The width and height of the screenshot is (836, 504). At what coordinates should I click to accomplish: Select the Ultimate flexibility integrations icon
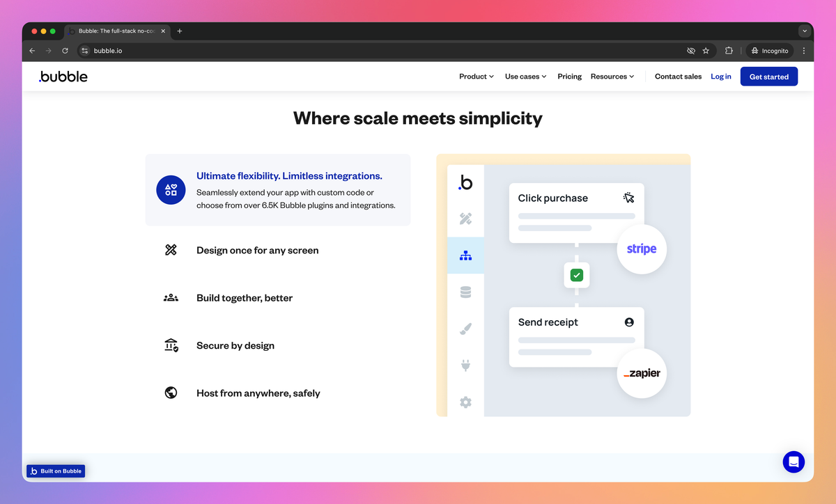click(x=171, y=189)
